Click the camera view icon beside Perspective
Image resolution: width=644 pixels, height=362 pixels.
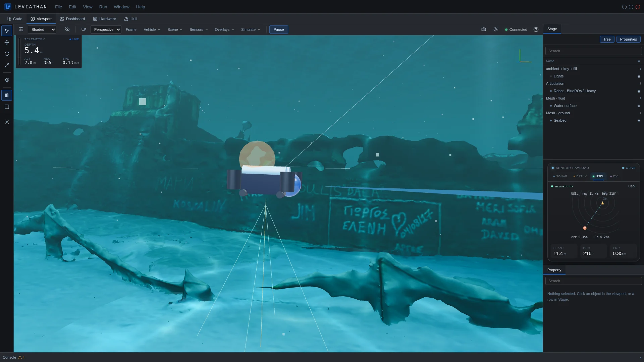84,29
